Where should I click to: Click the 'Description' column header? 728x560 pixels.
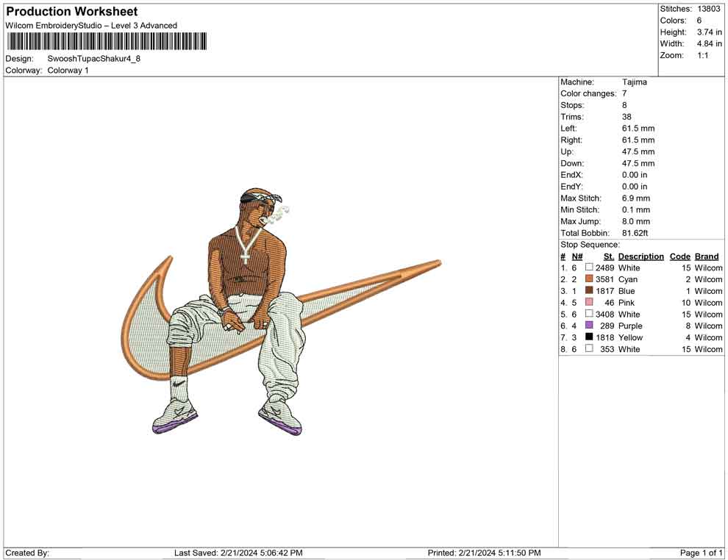641,256
